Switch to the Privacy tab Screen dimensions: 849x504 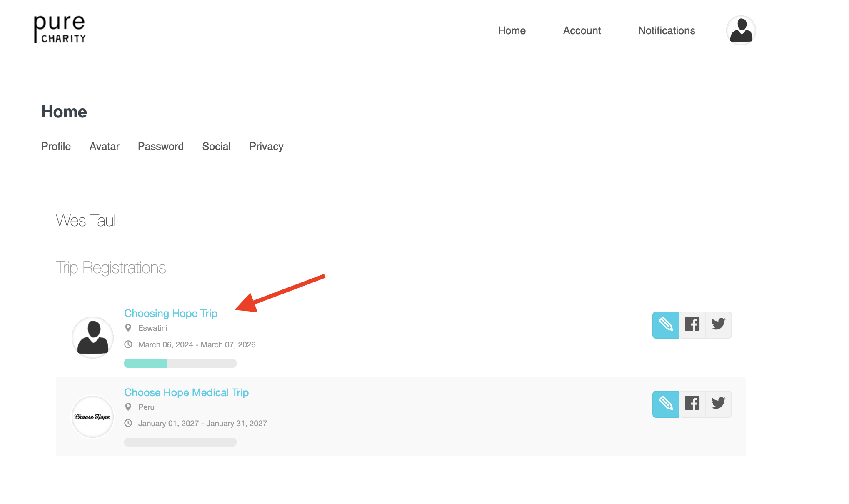[x=266, y=146]
